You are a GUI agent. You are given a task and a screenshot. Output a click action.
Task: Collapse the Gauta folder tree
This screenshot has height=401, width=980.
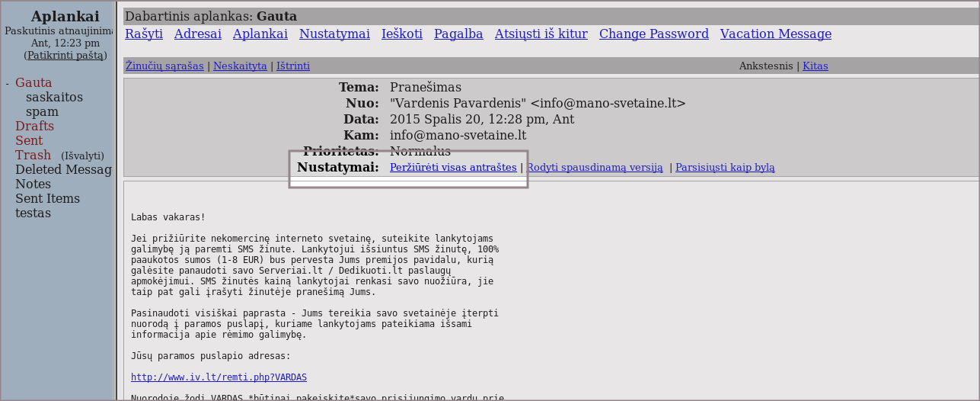click(x=8, y=84)
